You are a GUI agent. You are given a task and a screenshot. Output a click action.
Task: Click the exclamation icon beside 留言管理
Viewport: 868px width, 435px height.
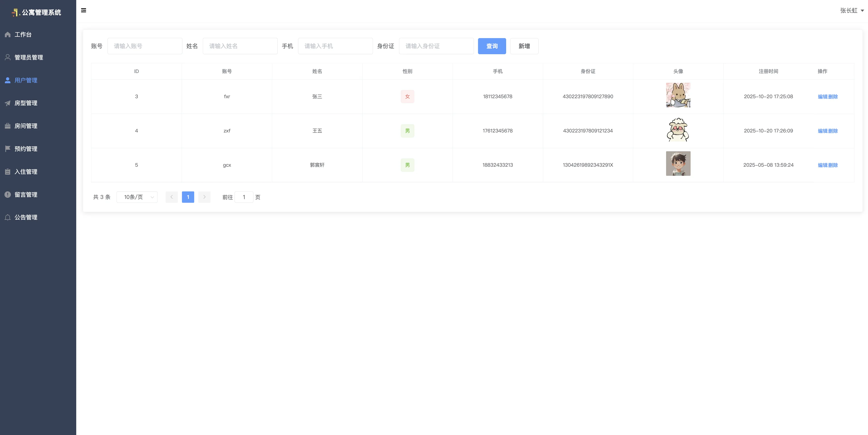click(x=7, y=194)
